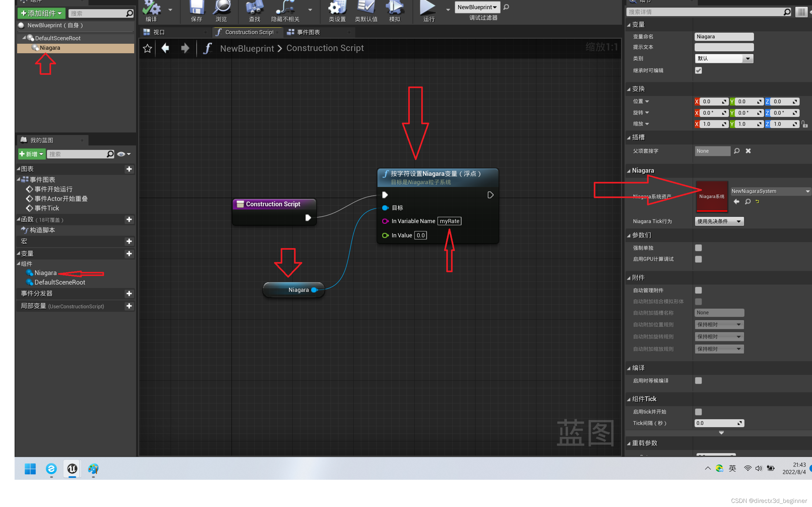812x507 pixels.
Task: Click the Browse (浏览) toolbar icon
Action: point(221,10)
